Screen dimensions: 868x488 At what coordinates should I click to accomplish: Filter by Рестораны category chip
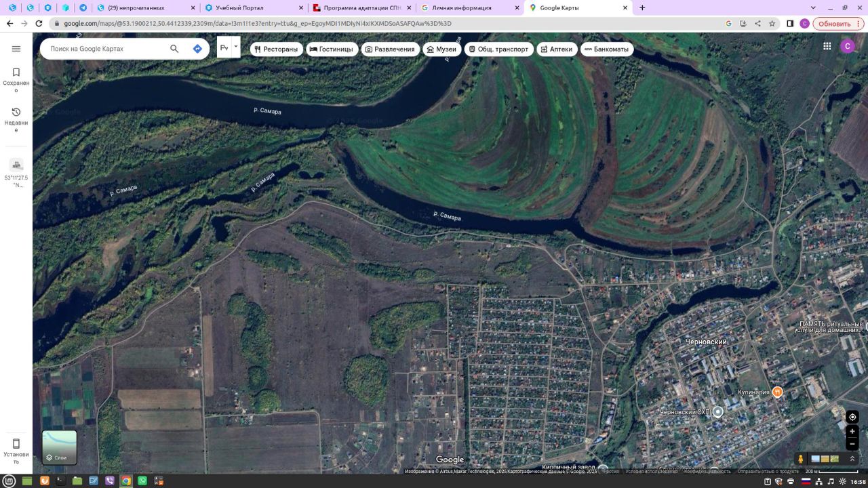click(x=276, y=49)
